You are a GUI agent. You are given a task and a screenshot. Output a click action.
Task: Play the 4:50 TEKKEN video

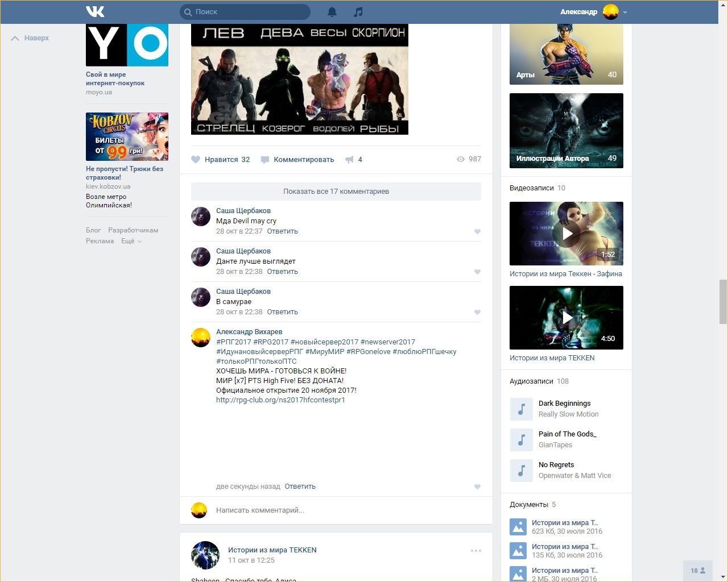[x=566, y=318]
